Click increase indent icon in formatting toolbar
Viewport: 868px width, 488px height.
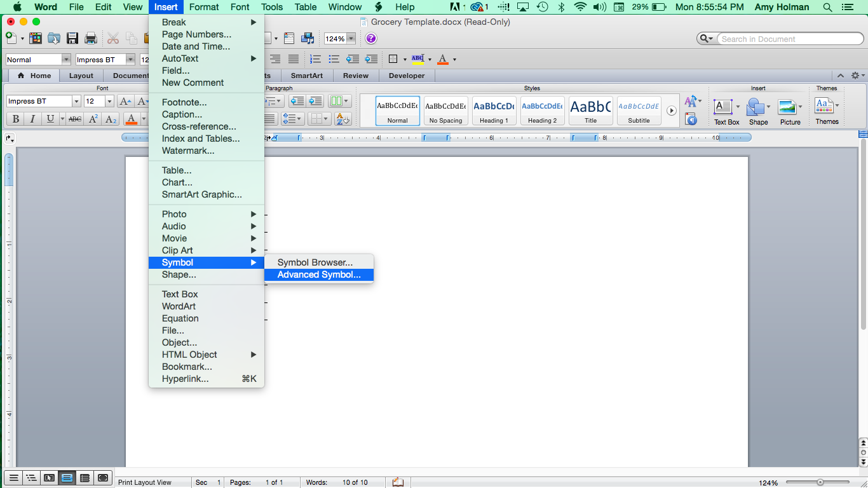click(370, 59)
